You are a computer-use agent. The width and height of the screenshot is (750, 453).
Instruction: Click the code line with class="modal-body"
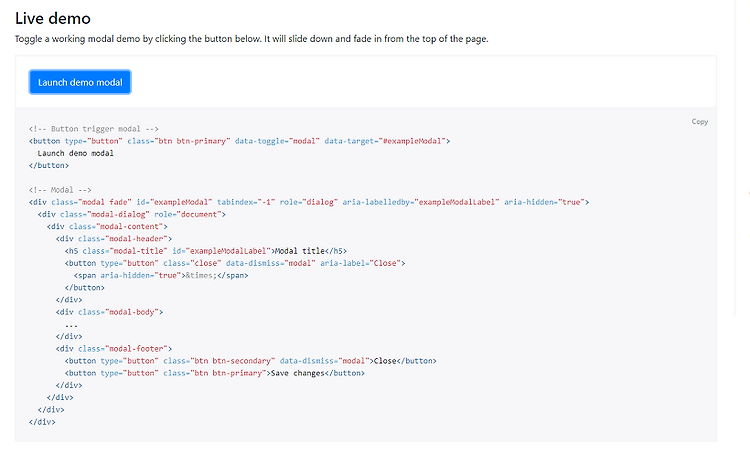pos(109,312)
